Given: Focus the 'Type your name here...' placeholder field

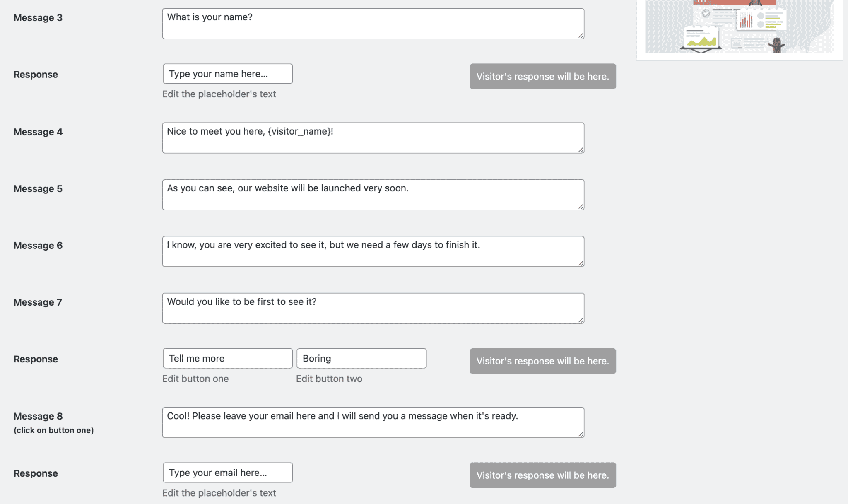Looking at the screenshot, I should click(228, 74).
